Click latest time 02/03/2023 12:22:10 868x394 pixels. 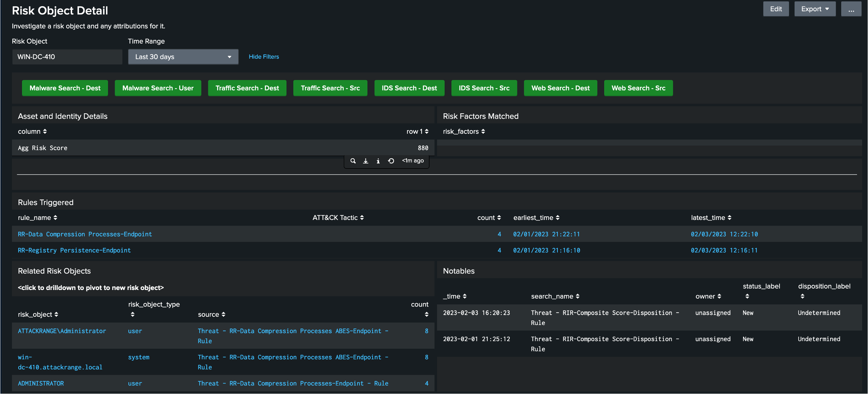click(724, 234)
